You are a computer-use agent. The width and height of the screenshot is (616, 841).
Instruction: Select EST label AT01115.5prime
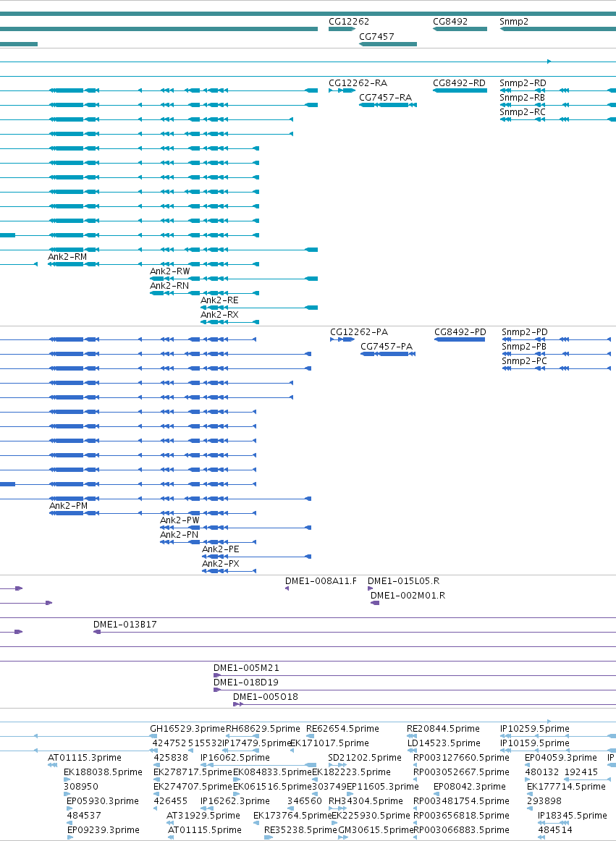pos(204,829)
